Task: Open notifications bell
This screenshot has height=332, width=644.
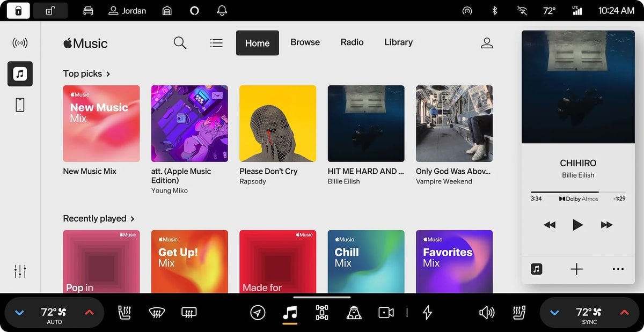Action: [x=222, y=10]
